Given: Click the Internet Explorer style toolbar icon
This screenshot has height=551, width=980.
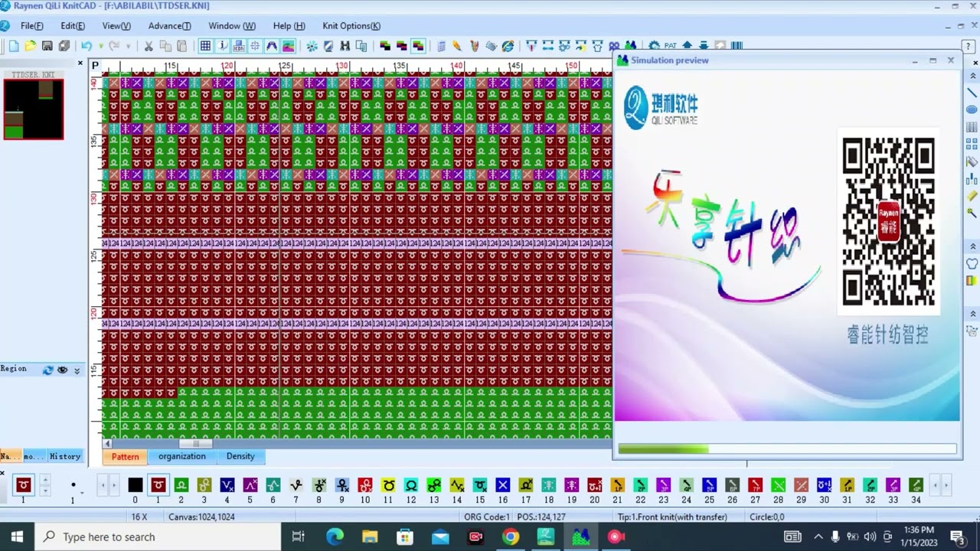Looking at the screenshot, I should [508, 46].
